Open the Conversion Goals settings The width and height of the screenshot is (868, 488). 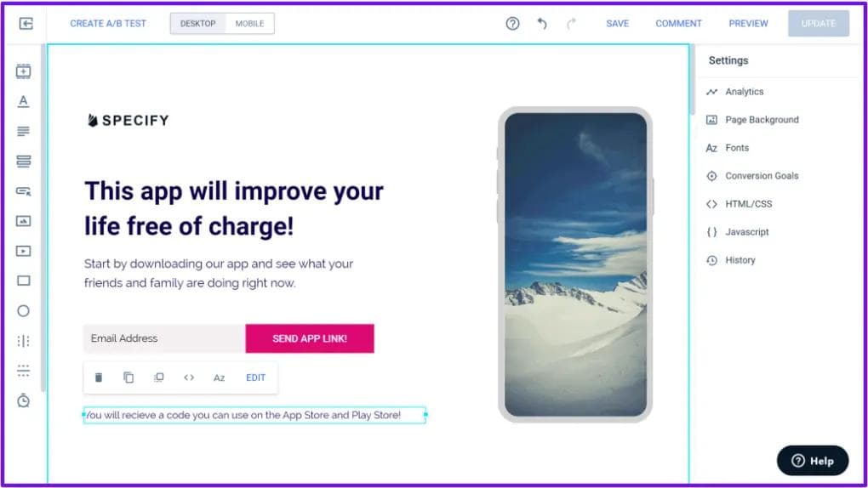pos(761,175)
